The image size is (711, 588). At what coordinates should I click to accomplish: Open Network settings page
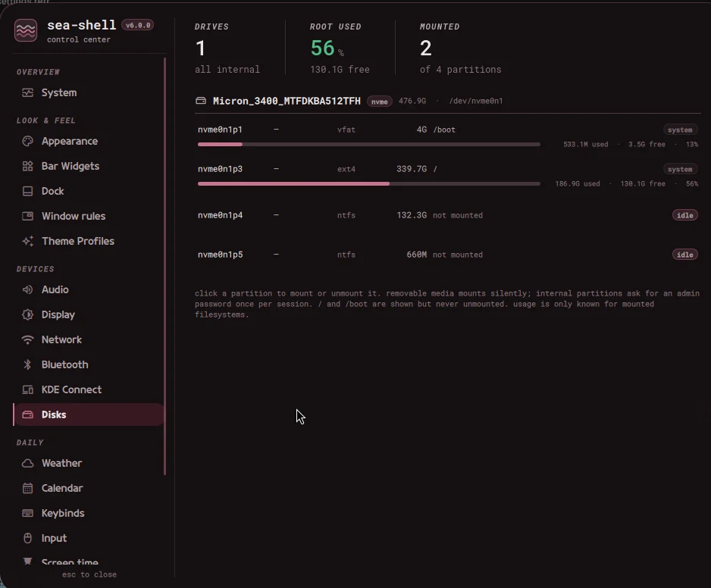(89, 339)
